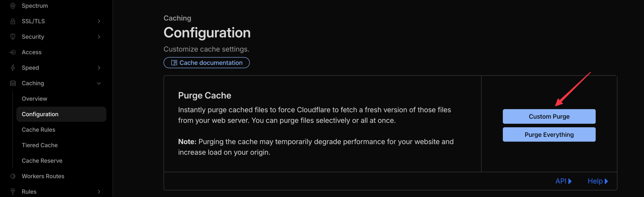
Task: Click the Speed lightning bolt icon
Action: [13, 68]
